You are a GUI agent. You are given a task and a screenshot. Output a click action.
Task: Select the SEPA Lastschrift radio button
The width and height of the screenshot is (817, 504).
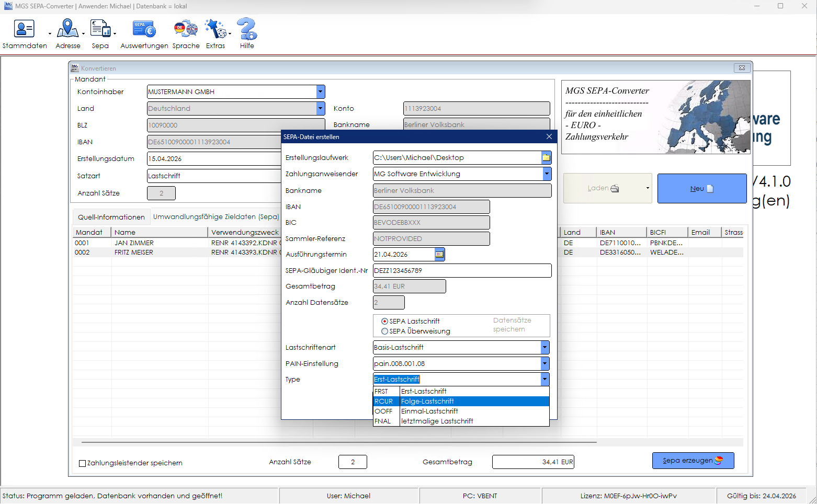(x=384, y=322)
